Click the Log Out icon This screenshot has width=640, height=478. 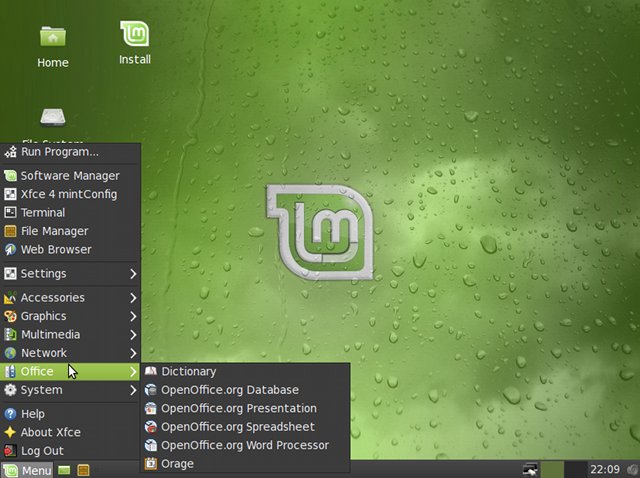(x=10, y=451)
